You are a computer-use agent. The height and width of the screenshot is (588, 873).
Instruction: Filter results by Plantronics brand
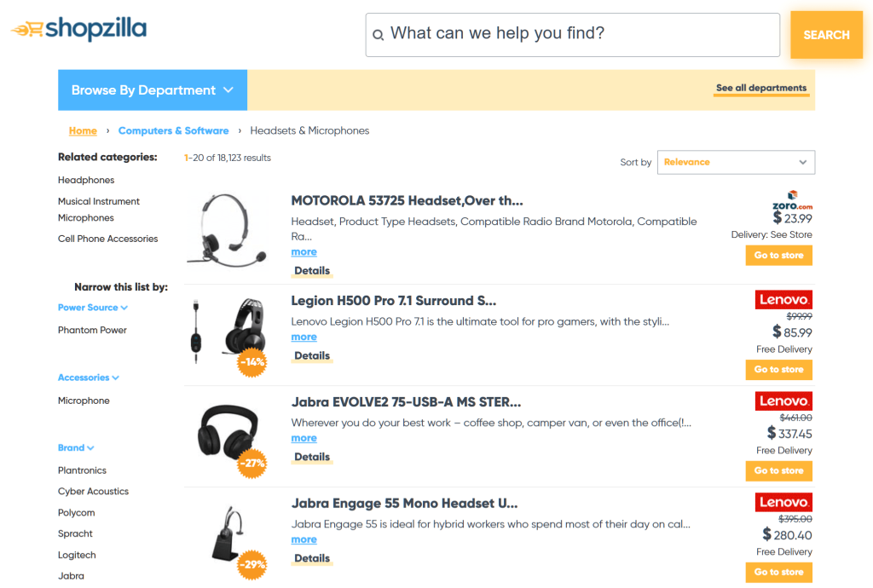coord(82,470)
